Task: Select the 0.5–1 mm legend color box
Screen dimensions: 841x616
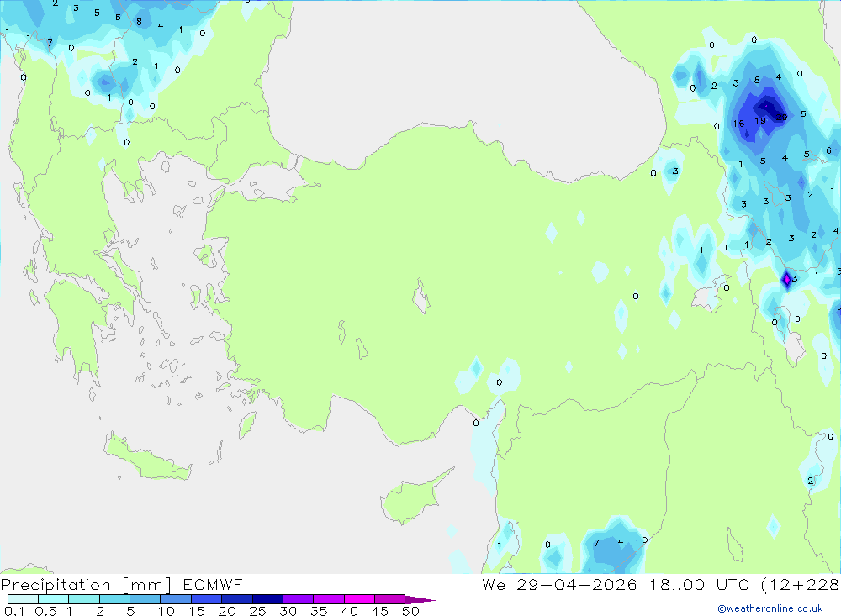Action: pyautogui.click(x=53, y=599)
